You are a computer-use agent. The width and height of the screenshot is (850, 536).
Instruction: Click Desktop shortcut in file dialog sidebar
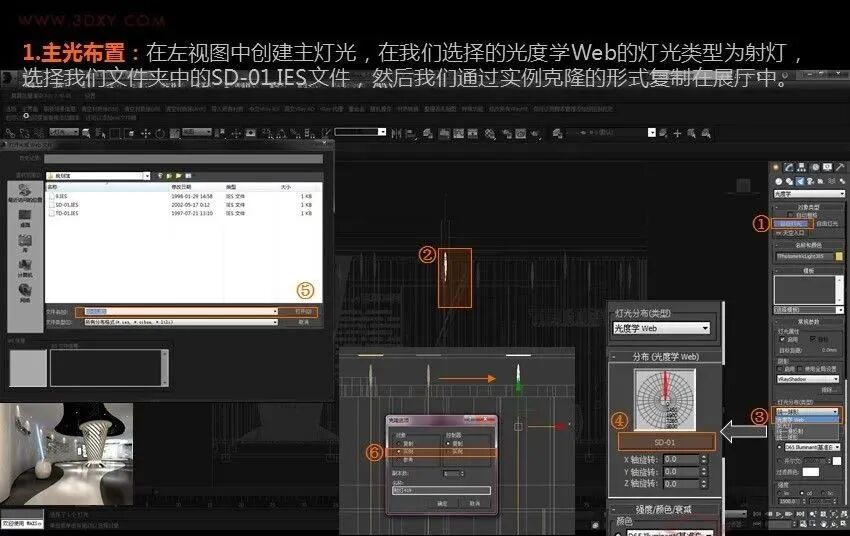24,218
